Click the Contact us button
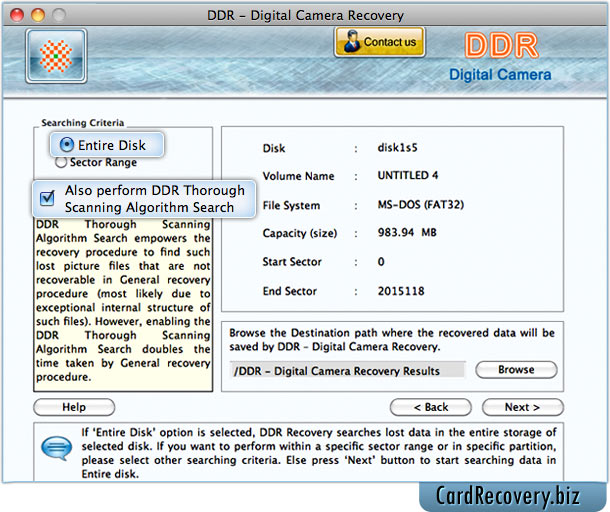The height and width of the screenshot is (512, 610). click(380, 42)
